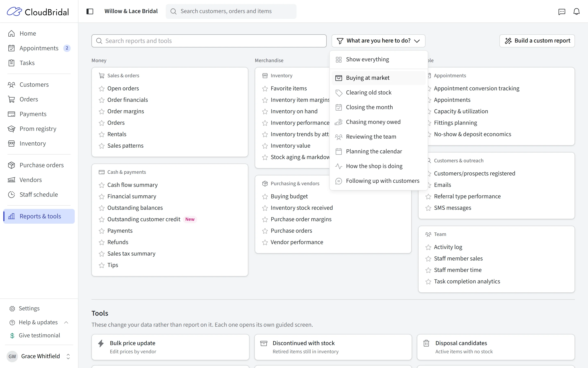Open Referral type performance report
Image resolution: width=588 pixels, height=368 pixels.
tap(467, 196)
